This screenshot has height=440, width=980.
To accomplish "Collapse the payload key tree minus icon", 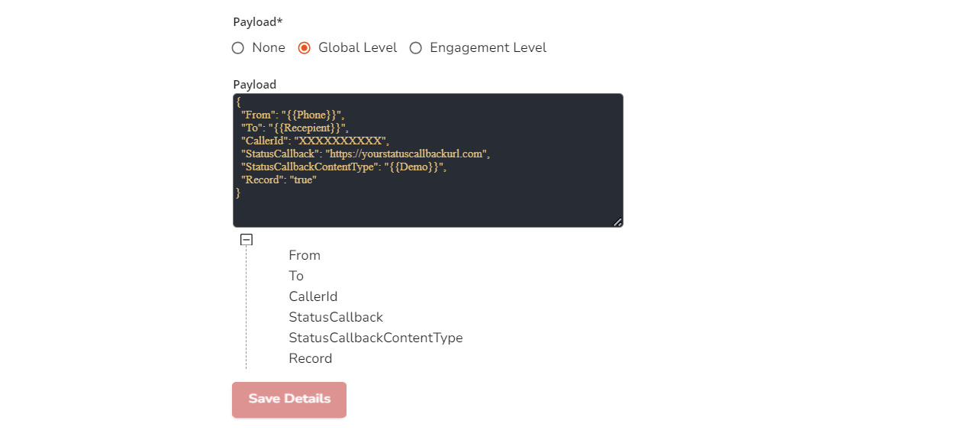I will point(247,240).
